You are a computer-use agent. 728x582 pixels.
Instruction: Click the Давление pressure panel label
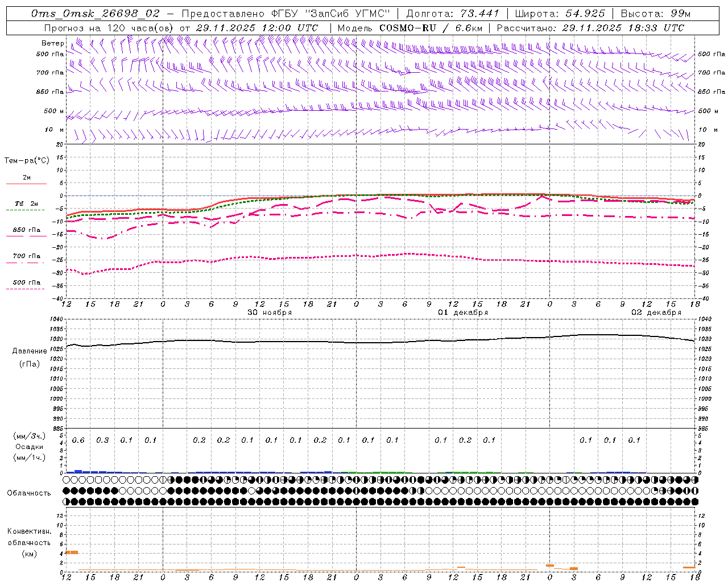[30, 351]
